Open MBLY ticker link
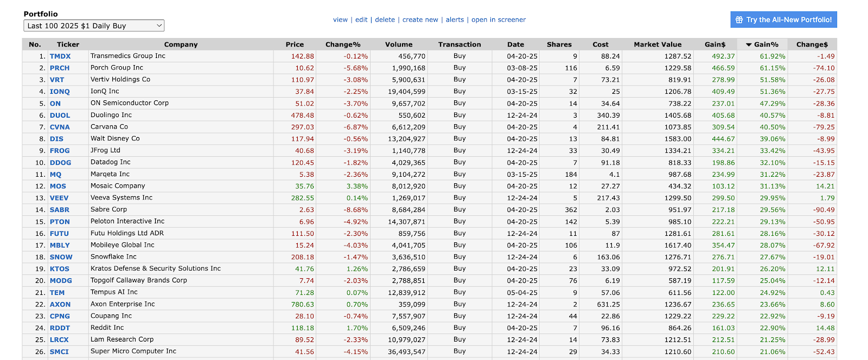The width and height of the screenshot is (868, 360). 60,246
